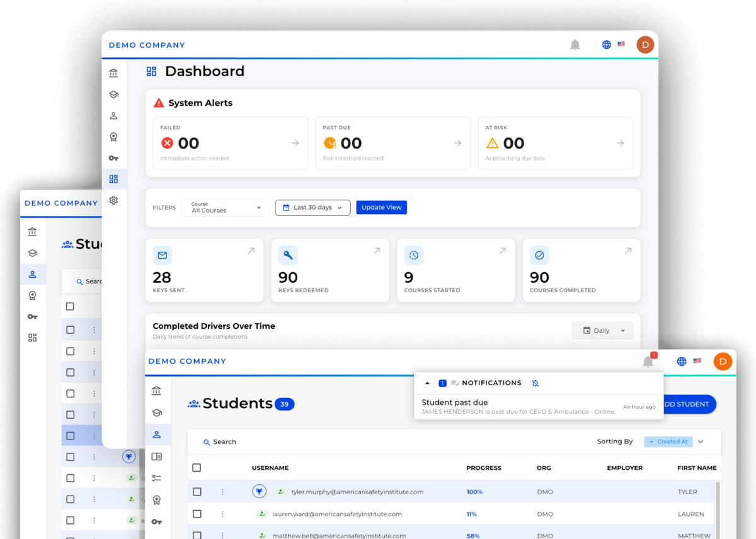Click globe icon in front Students window
The height and width of the screenshot is (539, 756).
click(x=681, y=361)
